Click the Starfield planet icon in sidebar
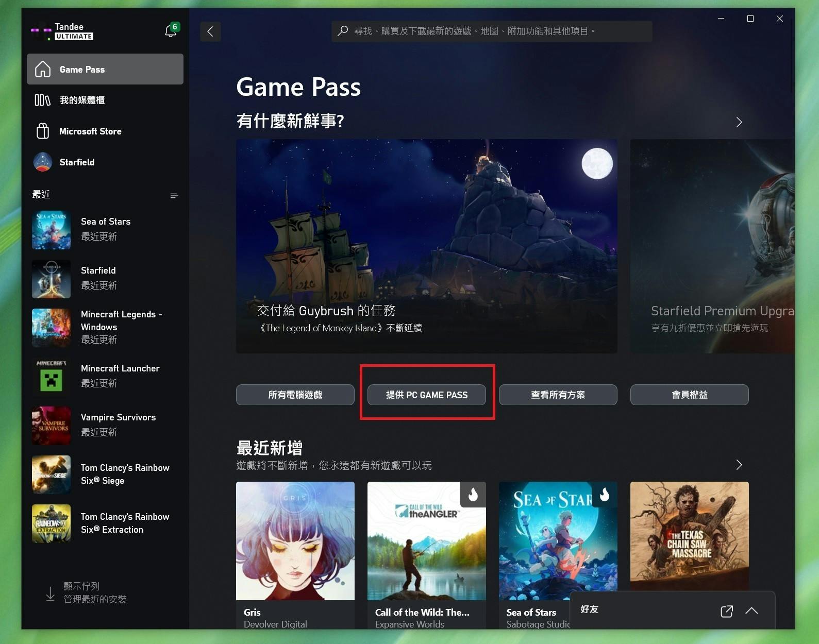 click(x=43, y=162)
